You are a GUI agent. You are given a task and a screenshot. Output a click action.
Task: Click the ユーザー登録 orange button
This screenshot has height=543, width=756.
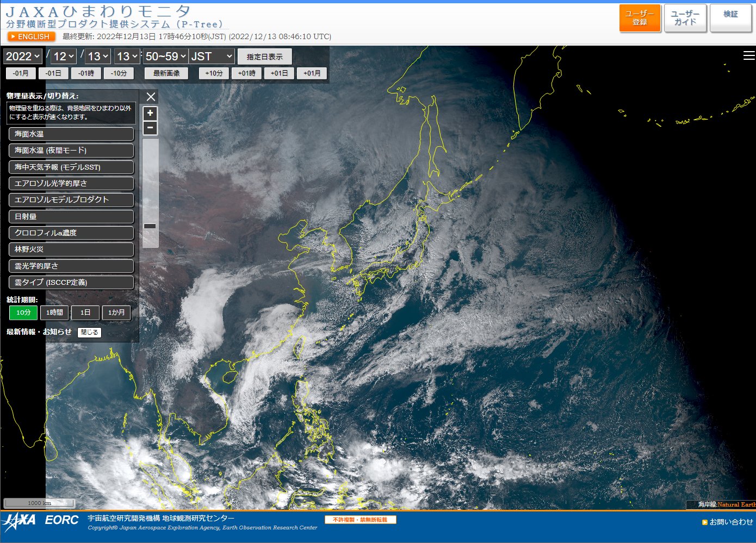pos(640,18)
